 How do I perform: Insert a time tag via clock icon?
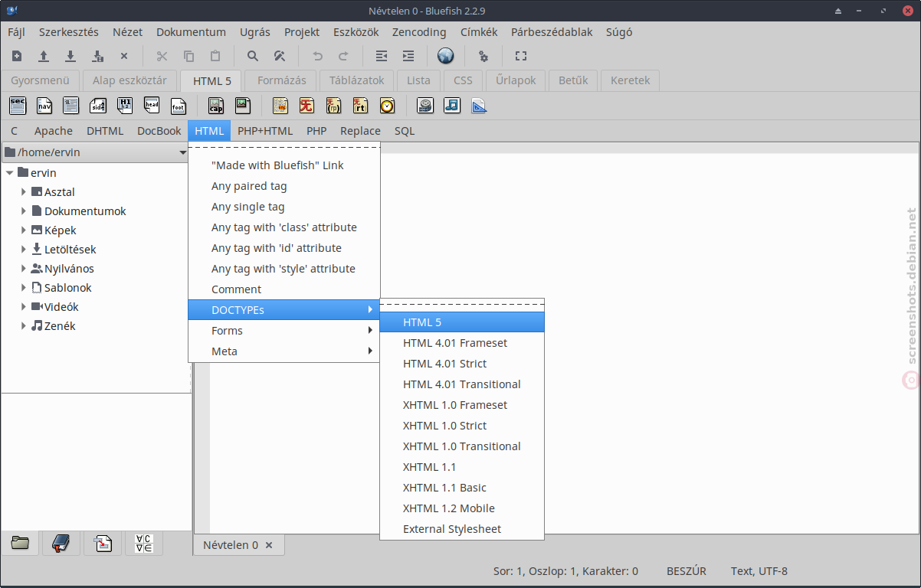coord(387,106)
